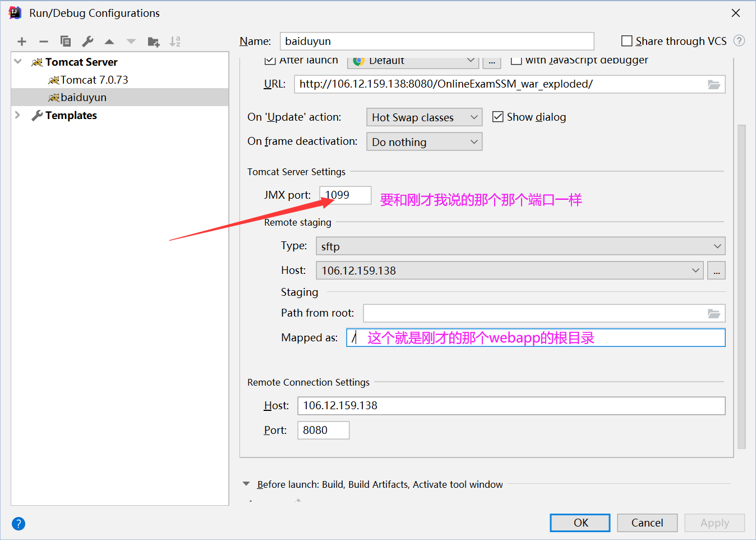Select the Templates item
Viewport: 756px width, 540px height.
(71, 115)
